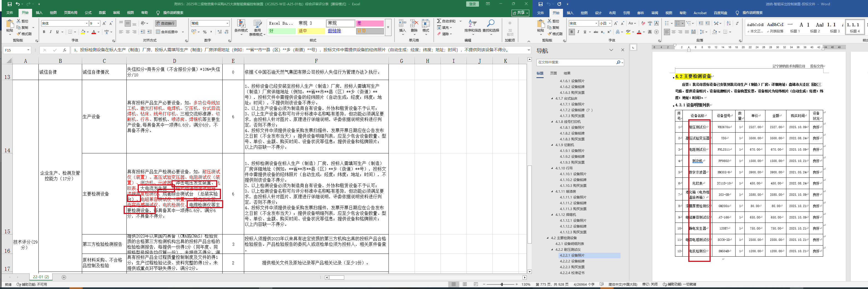Toggle Italic in Excel's font group
This screenshot has height=289, width=868.
[51, 32]
